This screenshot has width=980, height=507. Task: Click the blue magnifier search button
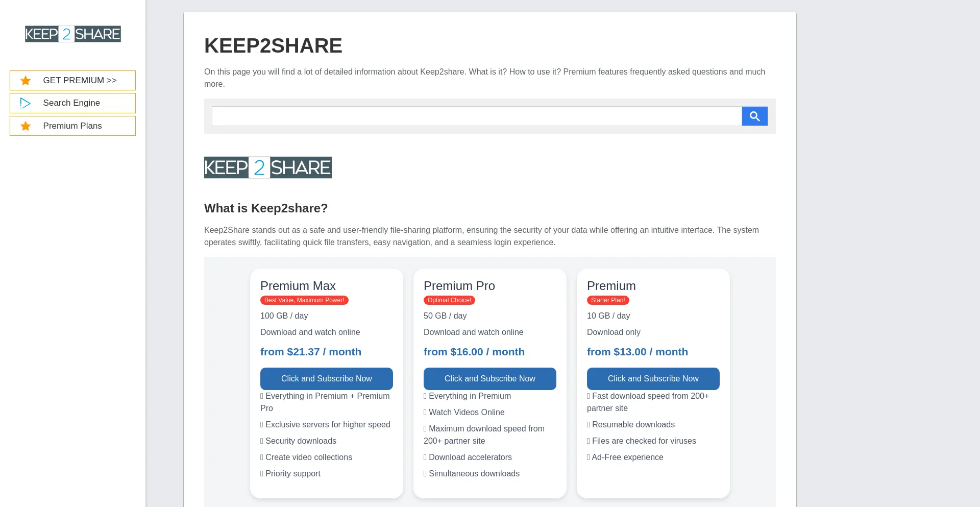pos(754,116)
